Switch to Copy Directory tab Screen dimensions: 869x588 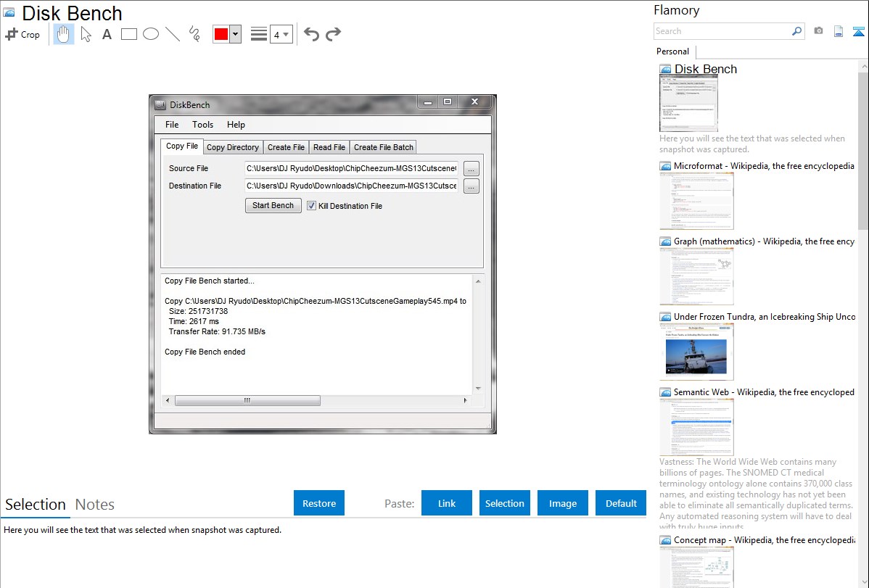(233, 147)
